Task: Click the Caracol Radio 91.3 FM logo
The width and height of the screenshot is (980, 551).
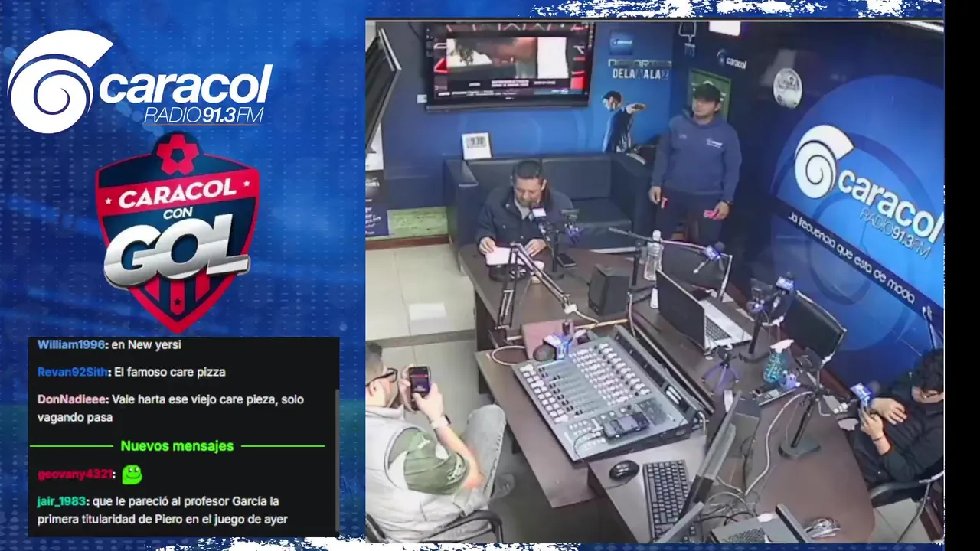Action: (140, 82)
